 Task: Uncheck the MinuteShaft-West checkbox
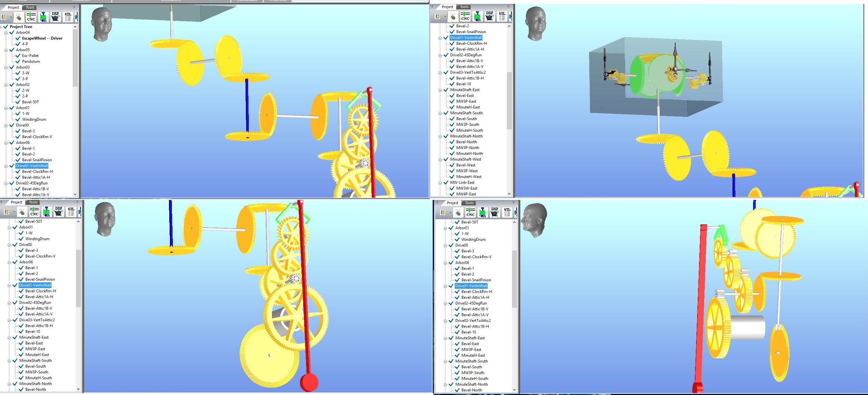tap(446, 159)
